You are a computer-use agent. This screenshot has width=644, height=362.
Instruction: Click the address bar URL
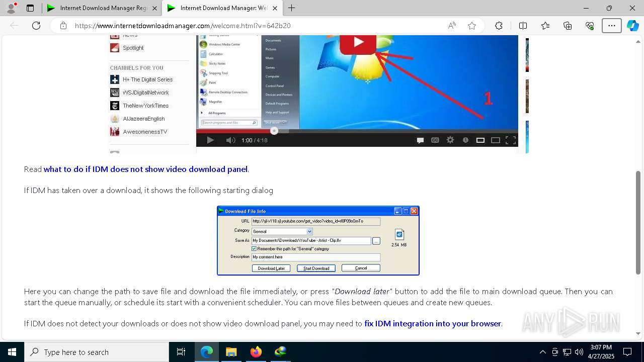tap(183, 26)
